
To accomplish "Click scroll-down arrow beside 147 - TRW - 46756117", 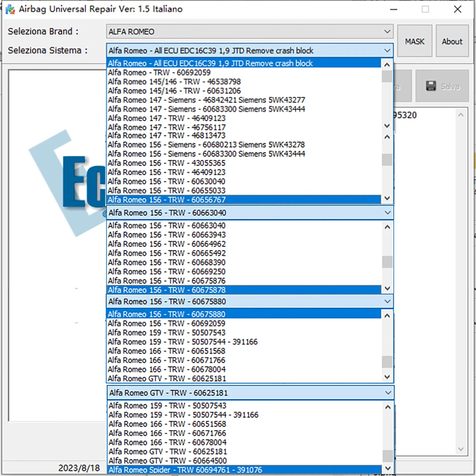I will tap(387, 125).
